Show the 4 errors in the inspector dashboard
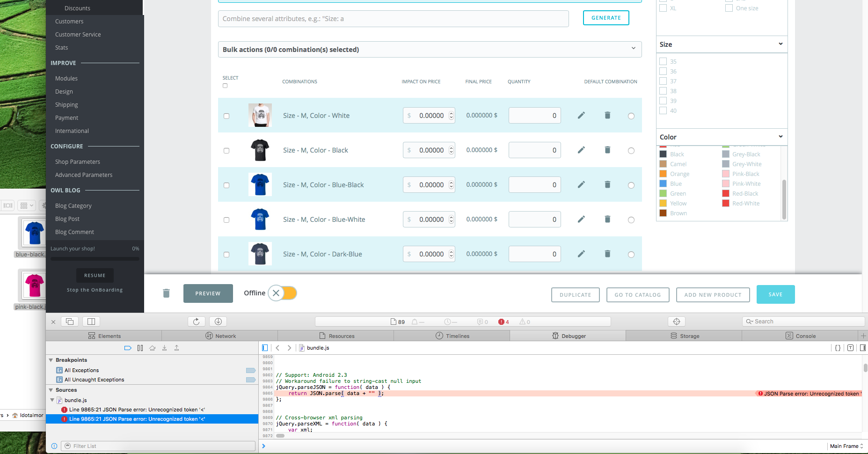868x454 pixels. [503, 322]
